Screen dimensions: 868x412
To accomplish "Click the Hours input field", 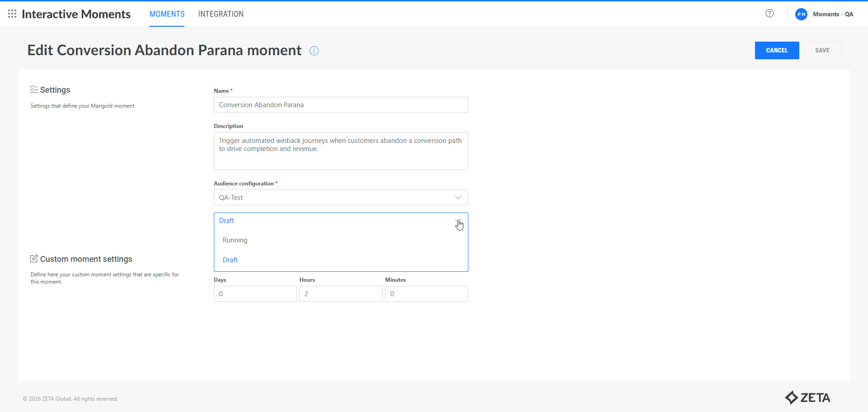I will pyautogui.click(x=341, y=294).
